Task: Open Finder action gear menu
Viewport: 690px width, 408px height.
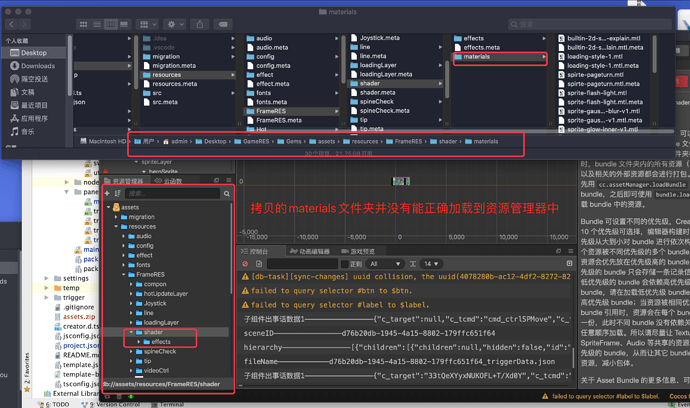Action: [174, 24]
